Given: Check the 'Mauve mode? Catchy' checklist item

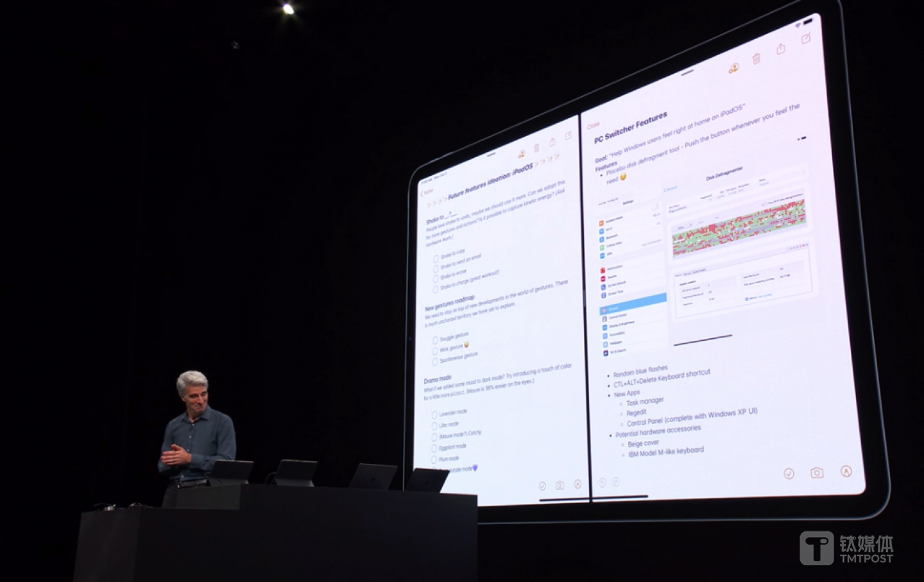Looking at the screenshot, I should 434,438.
